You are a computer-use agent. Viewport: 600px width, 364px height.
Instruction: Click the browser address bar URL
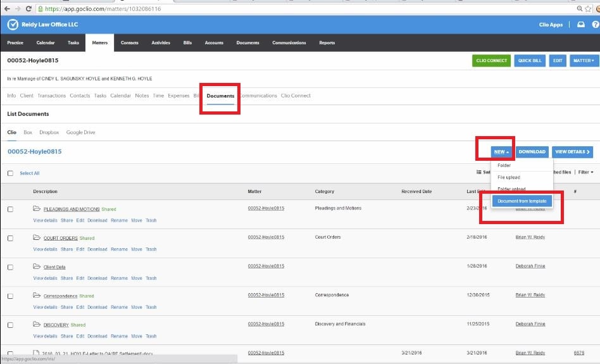pyautogui.click(x=103, y=8)
